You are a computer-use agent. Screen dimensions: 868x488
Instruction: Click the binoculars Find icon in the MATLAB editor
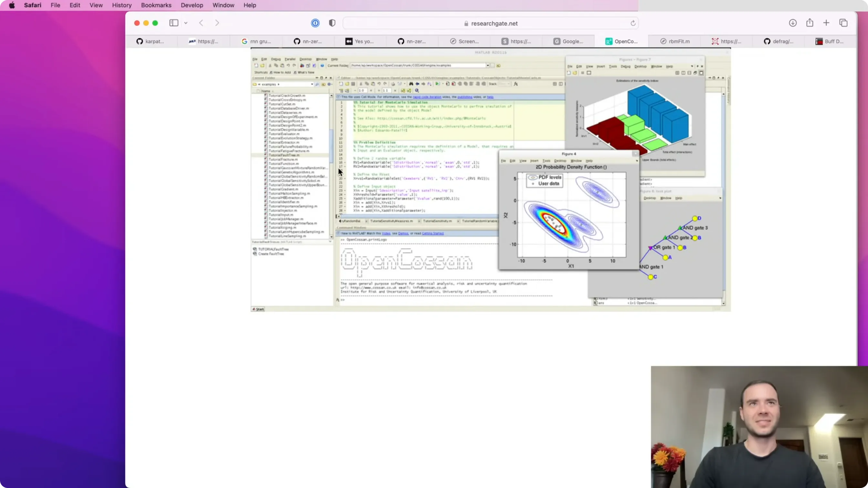click(x=411, y=84)
